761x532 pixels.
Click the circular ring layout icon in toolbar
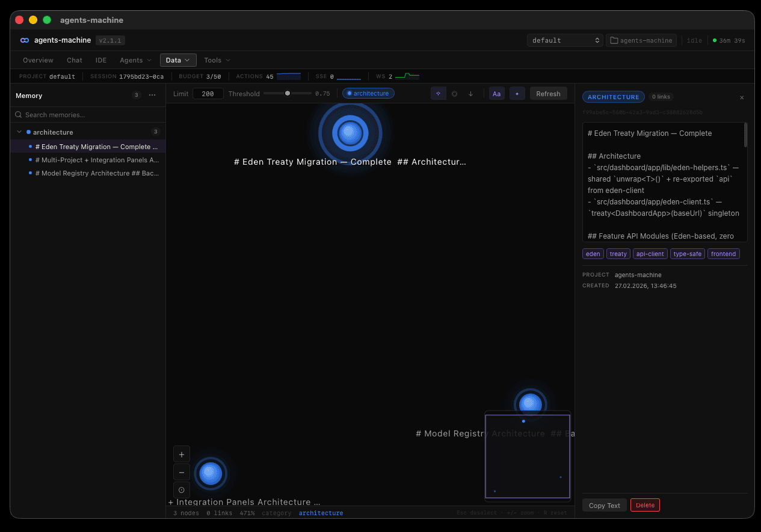(x=454, y=94)
